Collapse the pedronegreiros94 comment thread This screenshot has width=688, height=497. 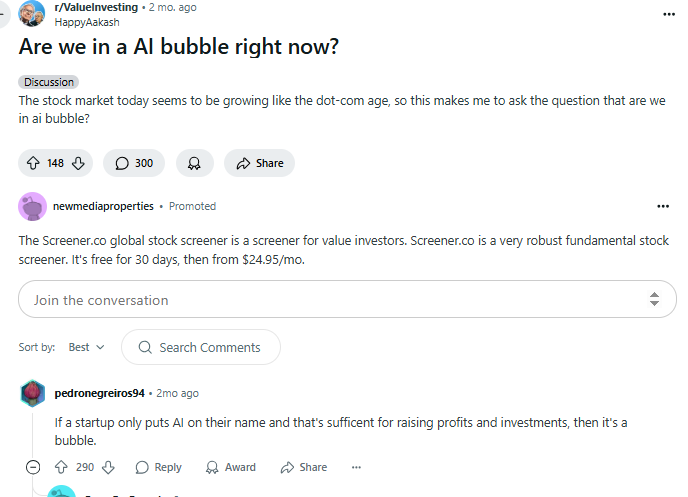[33, 467]
